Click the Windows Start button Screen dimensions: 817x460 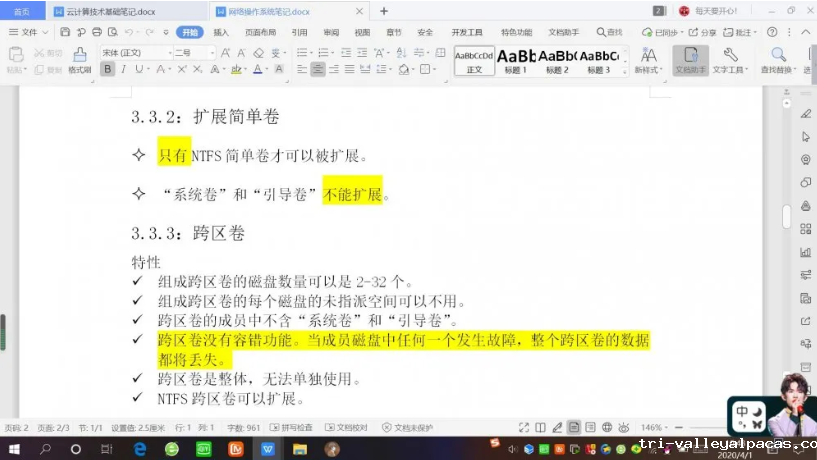click(x=14, y=449)
